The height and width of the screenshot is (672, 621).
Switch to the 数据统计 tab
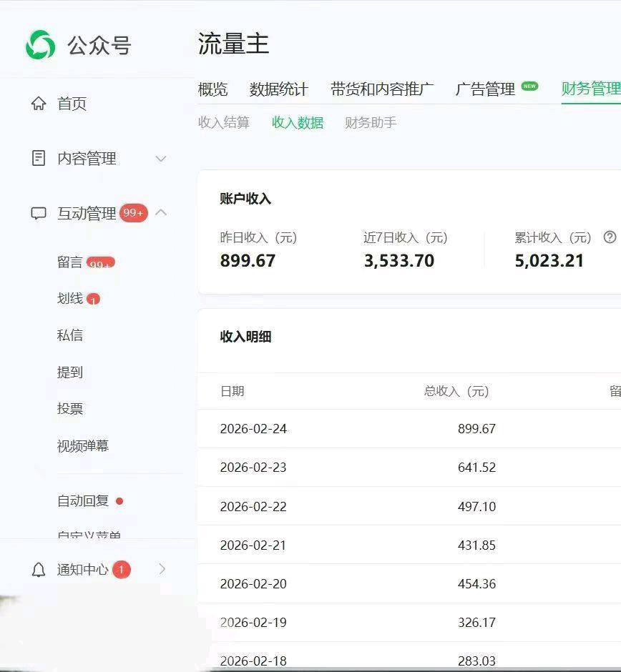278,89
